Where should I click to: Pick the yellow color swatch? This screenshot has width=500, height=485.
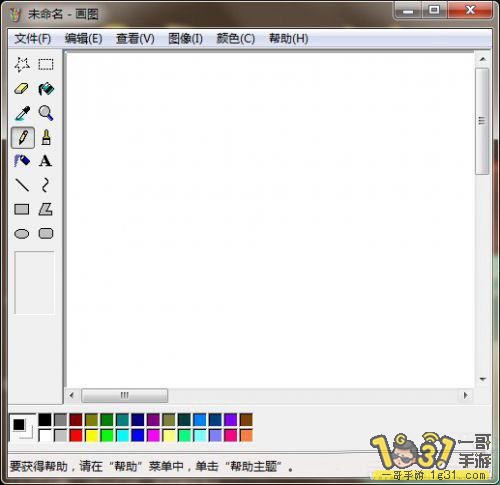pyautogui.click(x=92, y=435)
